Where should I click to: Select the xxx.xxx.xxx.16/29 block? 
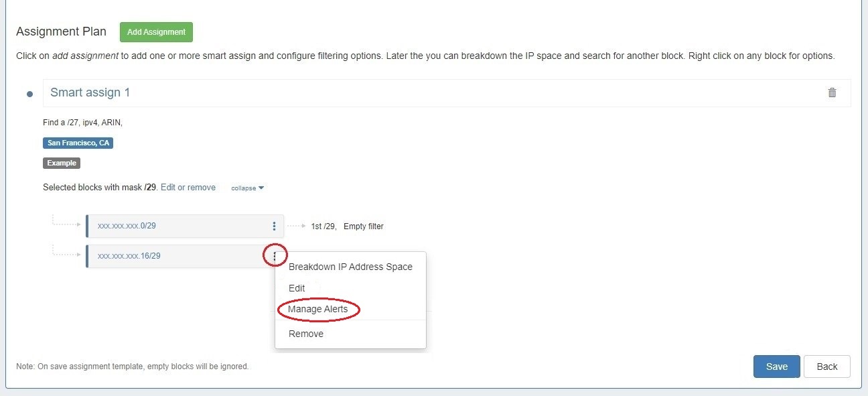[129, 256]
